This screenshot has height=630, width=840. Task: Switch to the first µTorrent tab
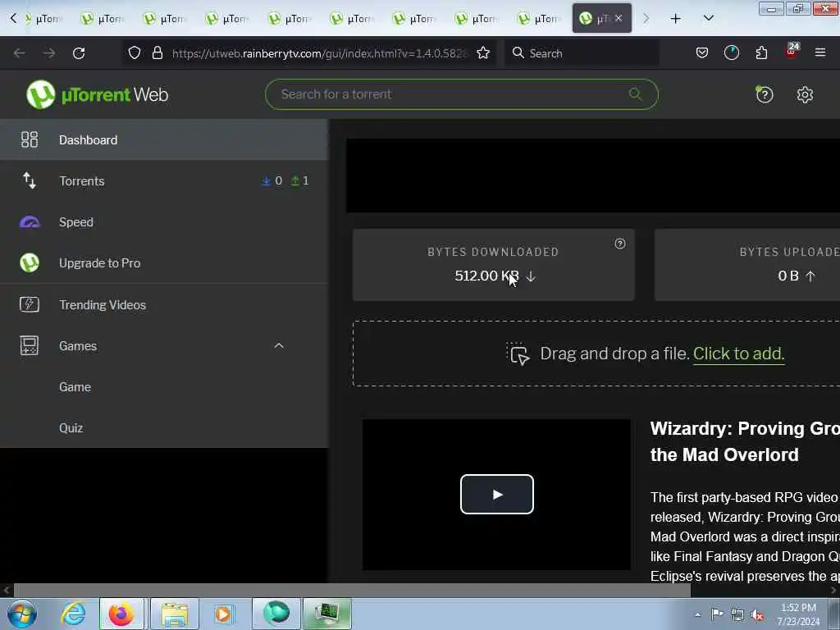[44, 19]
